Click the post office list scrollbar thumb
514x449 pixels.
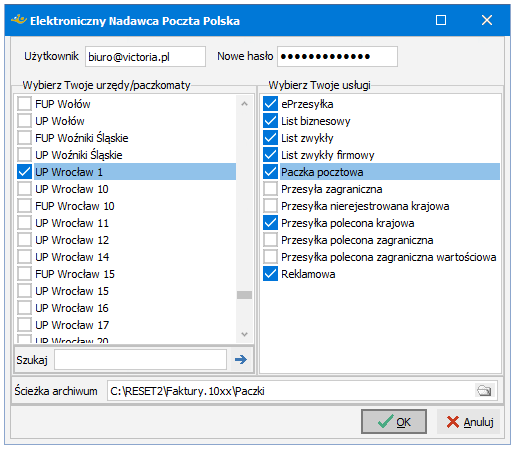[x=244, y=295]
